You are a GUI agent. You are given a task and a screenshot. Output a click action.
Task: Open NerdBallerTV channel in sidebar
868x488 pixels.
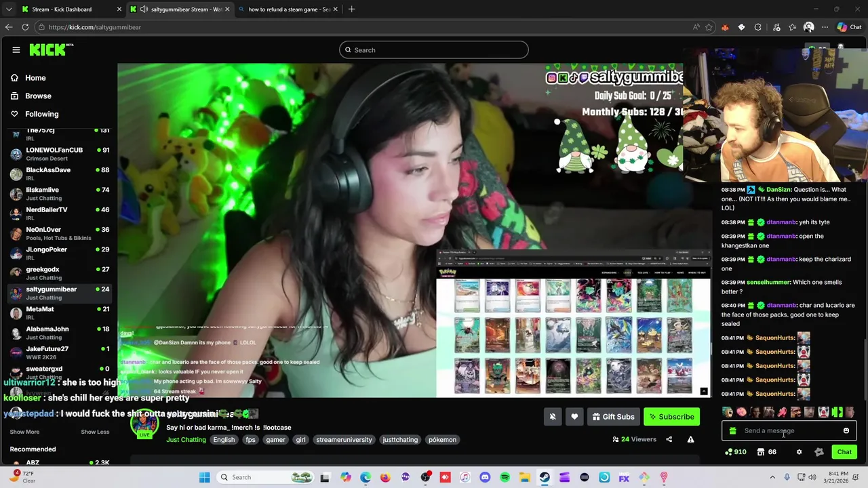tap(60, 213)
